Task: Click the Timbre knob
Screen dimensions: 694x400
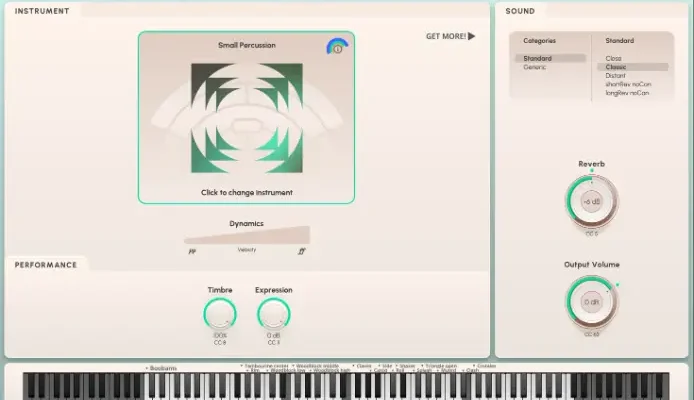Action: click(x=220, y=315)
